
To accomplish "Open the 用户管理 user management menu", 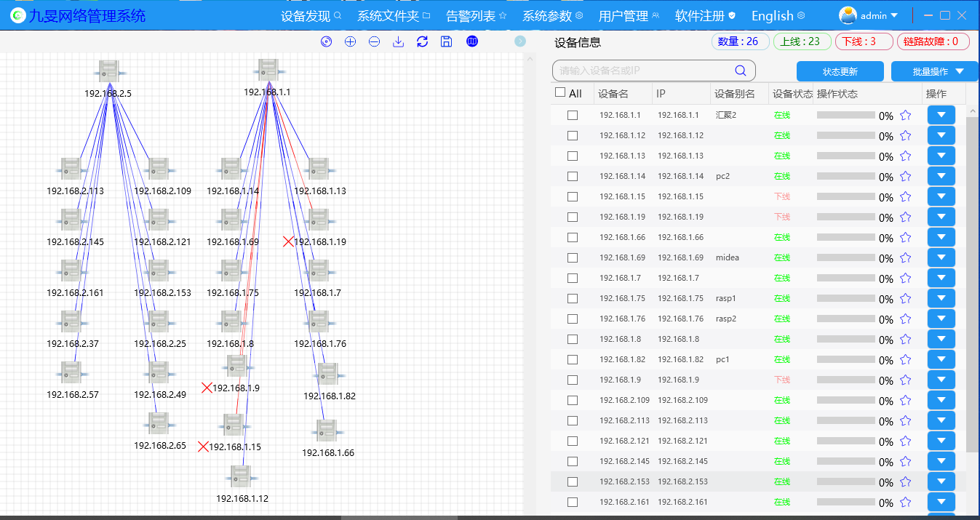I will click(x=629, y=15).
